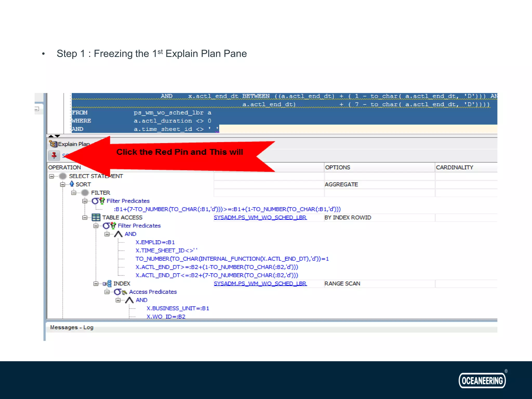This screenshot has width=532, height=399.
Task: Click the TABLE ACCESS table icon
Action: click(x=96, y=217)
